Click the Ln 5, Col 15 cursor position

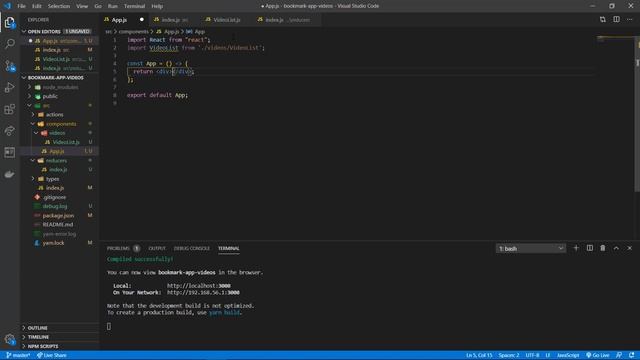click(x=479, y=355)
